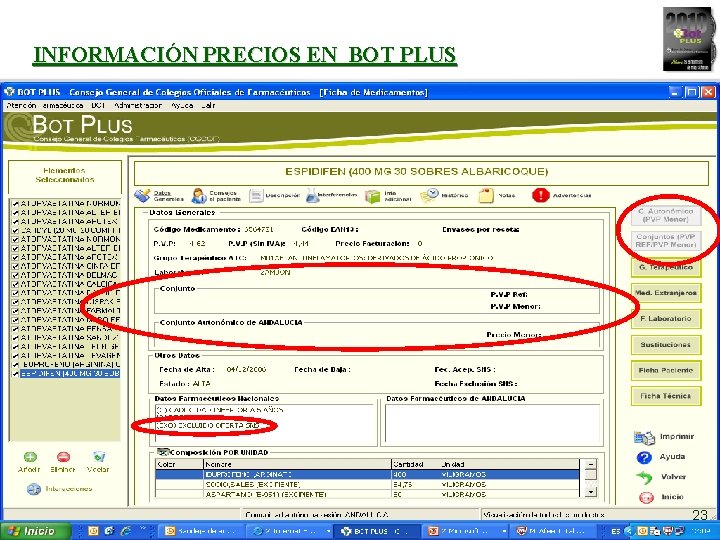
Task: Click the red Inicio icon
Action: tap(647, 497)
